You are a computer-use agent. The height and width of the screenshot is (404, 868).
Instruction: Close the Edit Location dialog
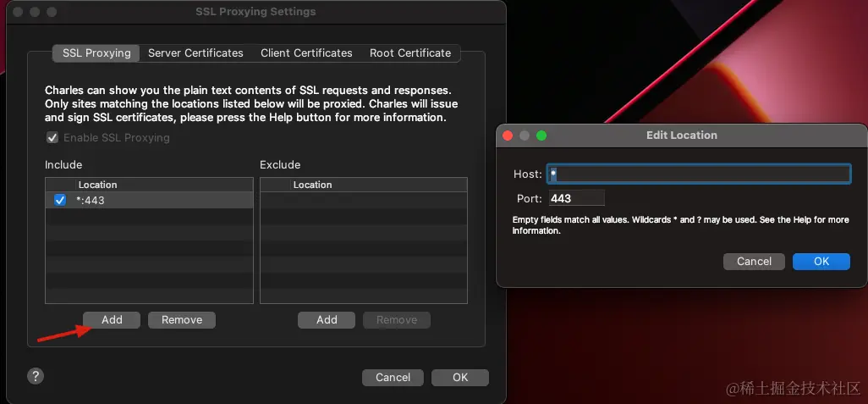pyautogui.click(x=507, y=136)
